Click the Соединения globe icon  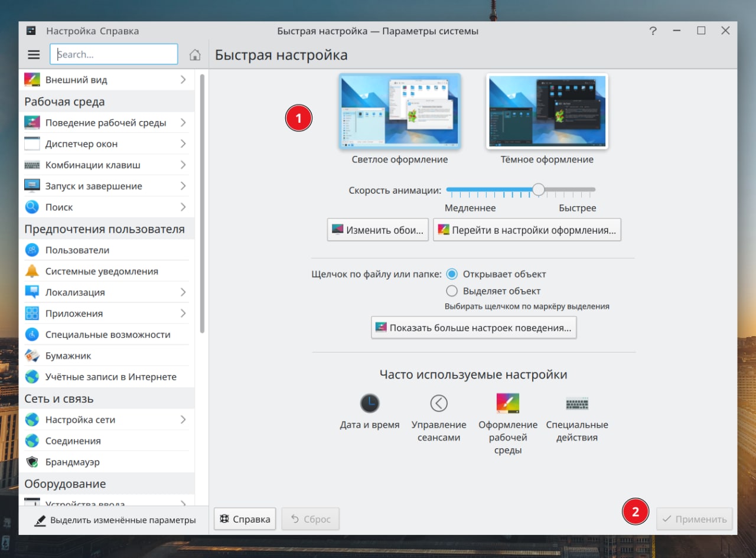[32, 440]
